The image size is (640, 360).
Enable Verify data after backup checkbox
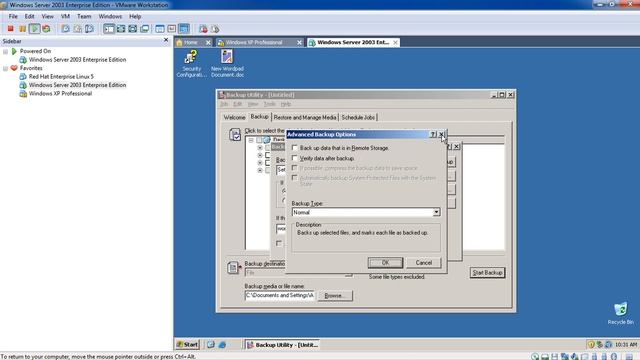coord(295,158)
